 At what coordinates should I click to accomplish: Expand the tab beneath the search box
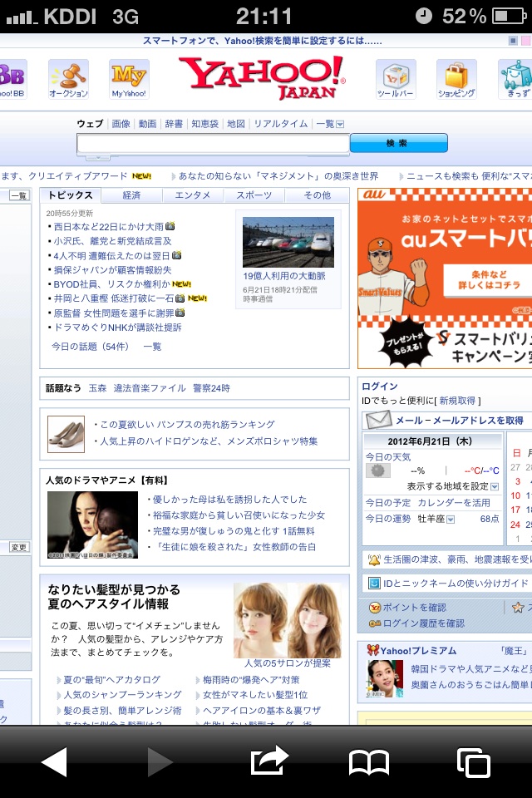pyautogui.click(x=98, y=158)
